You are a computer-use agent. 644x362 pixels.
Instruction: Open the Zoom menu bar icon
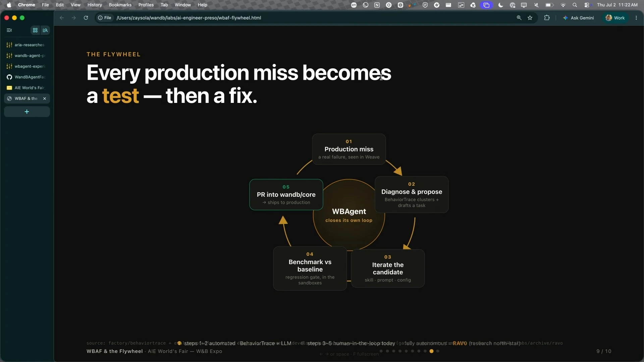pos(354,5)
